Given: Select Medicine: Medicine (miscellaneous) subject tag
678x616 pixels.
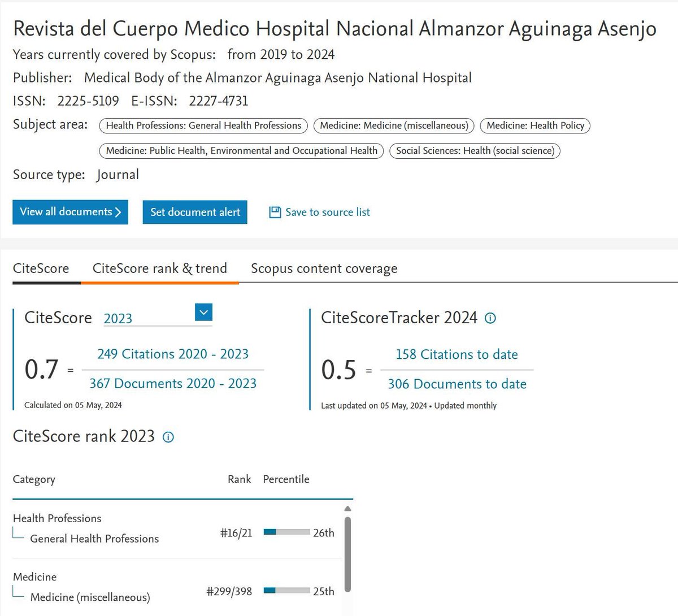Looking at the screenshot, I should (394, 125).
